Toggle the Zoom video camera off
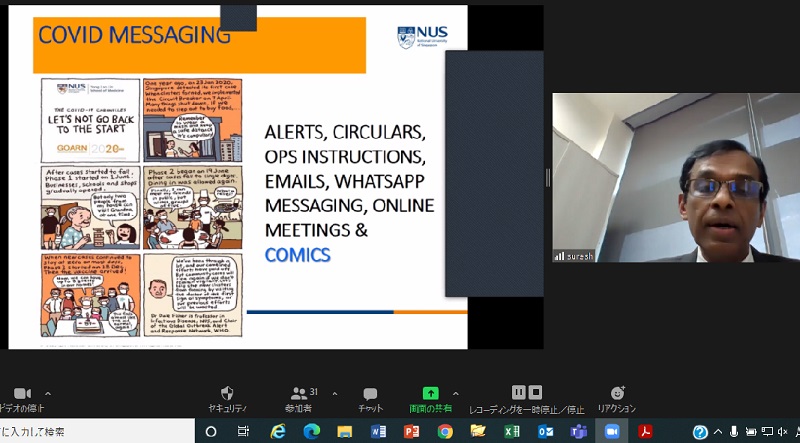The image size is (800, 443). [22, 394]
